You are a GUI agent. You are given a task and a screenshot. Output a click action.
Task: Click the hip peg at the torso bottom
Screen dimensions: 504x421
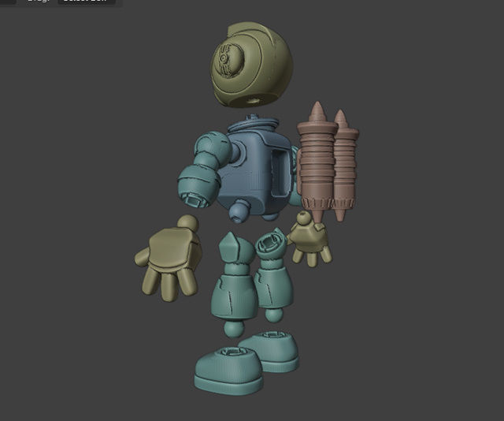[x=239, y=210]
